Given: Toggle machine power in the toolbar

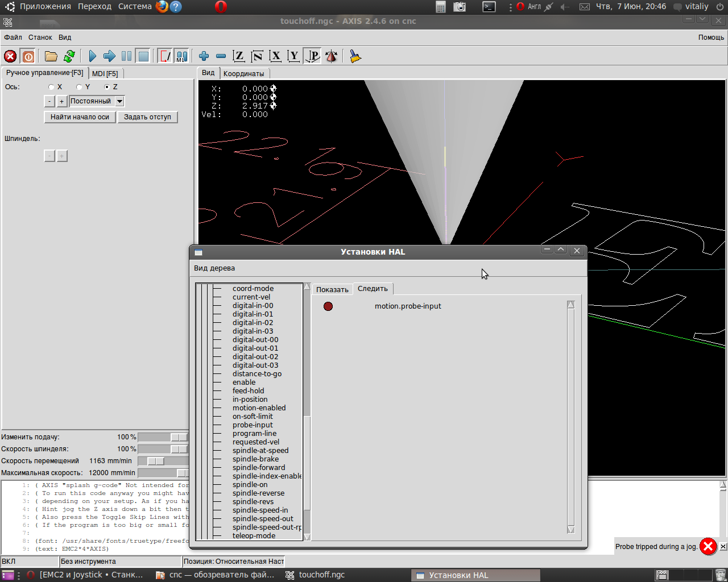Looking at the screenshot, I should coord(28,56).
